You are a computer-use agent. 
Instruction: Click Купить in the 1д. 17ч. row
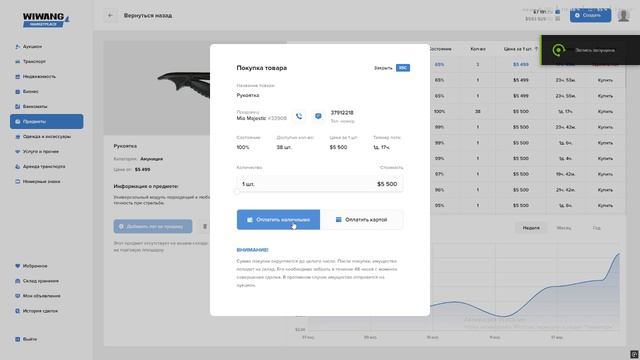(605, 111)
